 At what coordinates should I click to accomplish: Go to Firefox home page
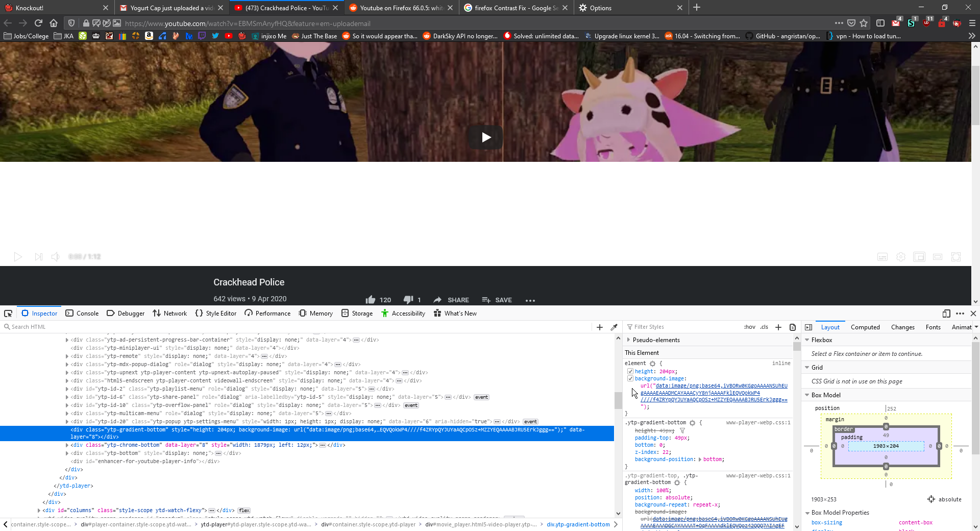pyautogui.click(x=54, y=23)
